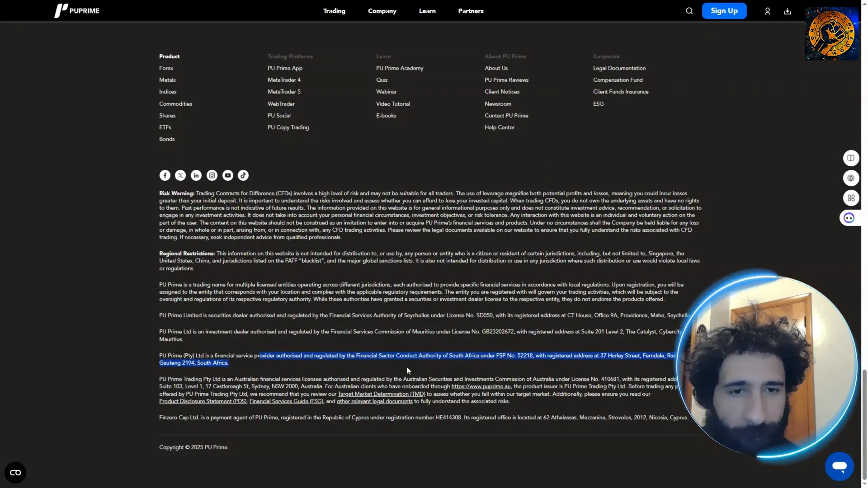Open the Shares product link

pyautogui.click(x=167, y=116)
